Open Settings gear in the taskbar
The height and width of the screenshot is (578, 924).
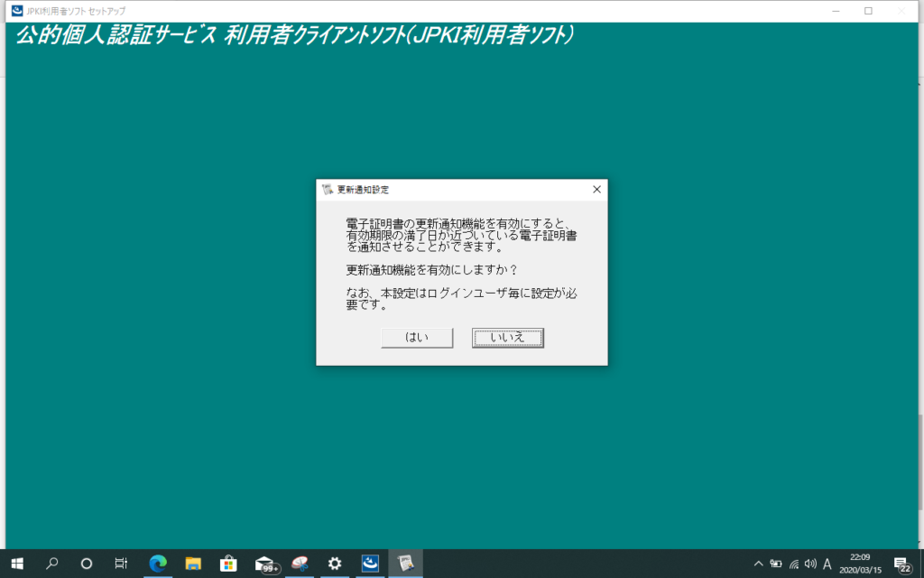(335, 564)
